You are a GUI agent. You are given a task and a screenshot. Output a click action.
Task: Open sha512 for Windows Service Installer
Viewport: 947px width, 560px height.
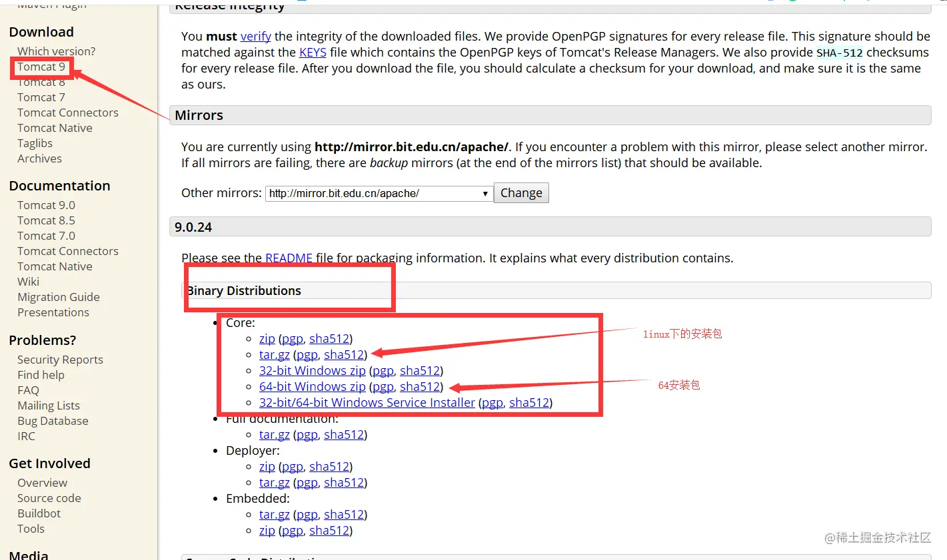pos(529,403)
